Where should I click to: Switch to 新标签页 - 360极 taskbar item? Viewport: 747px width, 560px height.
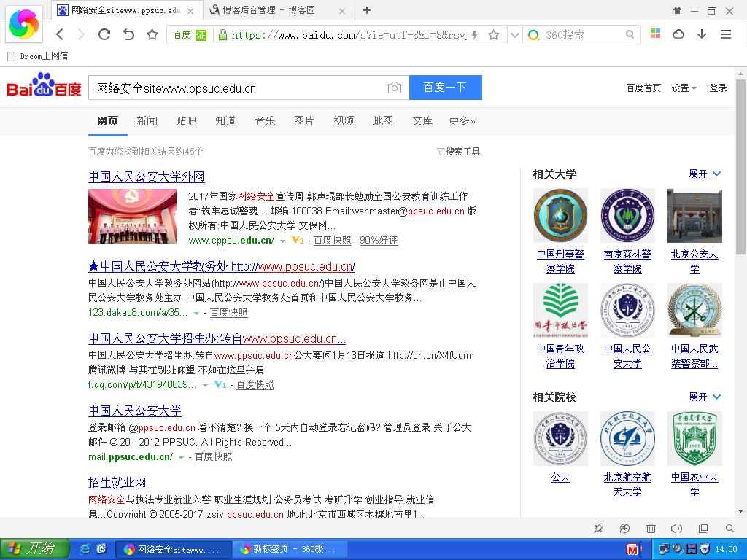[x=289, y=549]
